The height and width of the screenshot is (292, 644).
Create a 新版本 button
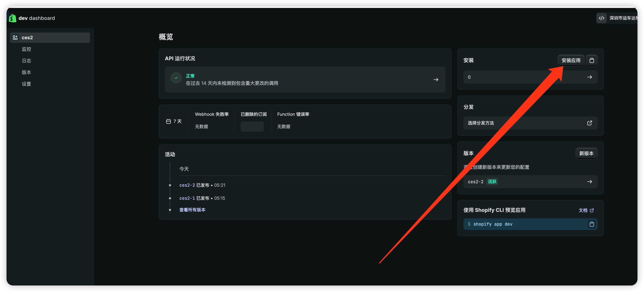[x=586, y=153]
